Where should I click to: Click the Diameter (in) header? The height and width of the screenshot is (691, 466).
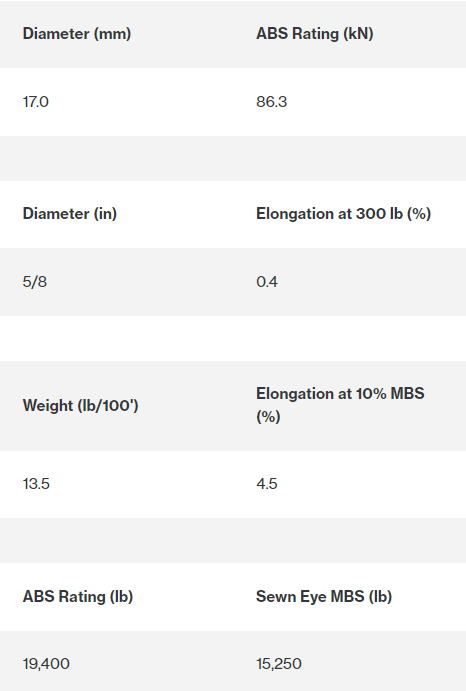click(x=70, y=214)
